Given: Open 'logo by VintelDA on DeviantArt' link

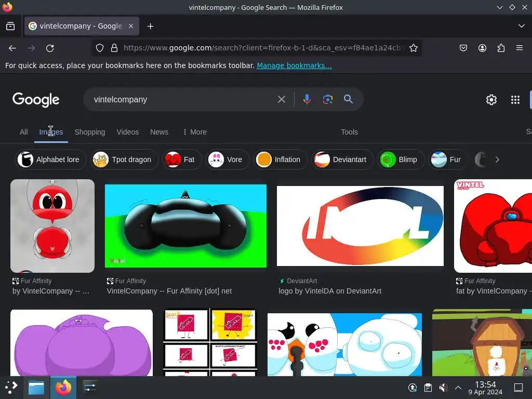Looking at the screenshot, I should [x=330, y=291].
